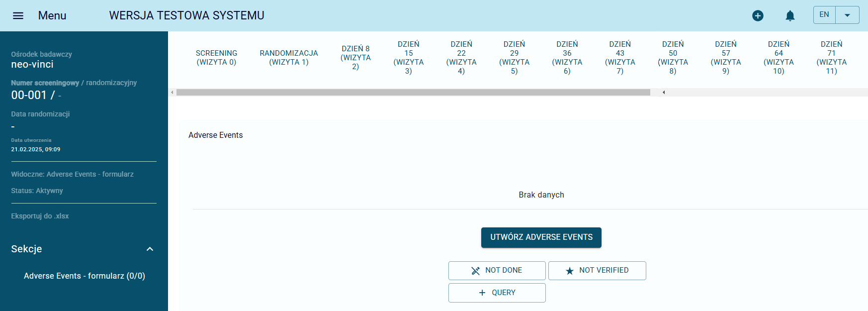Open Screening (Wizyta 0) tab
Image resolution: width=868 pixels, height=311 pixels.
pos(216,58)
